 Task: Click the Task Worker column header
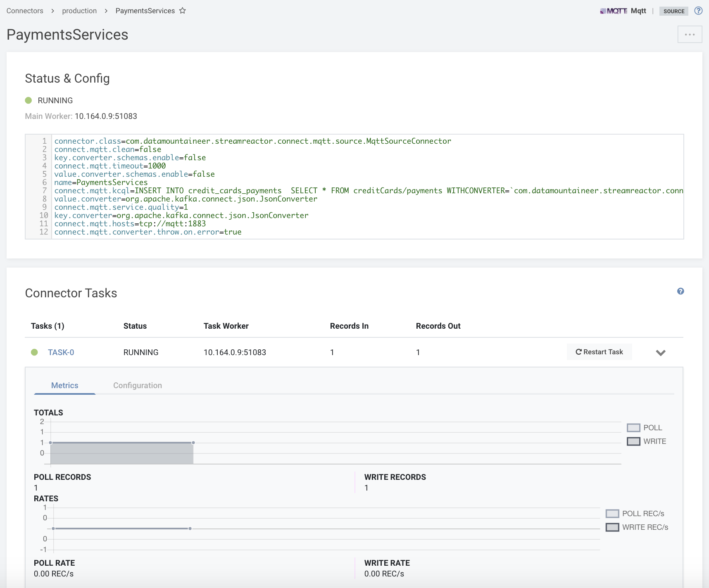tap(226, 326)
